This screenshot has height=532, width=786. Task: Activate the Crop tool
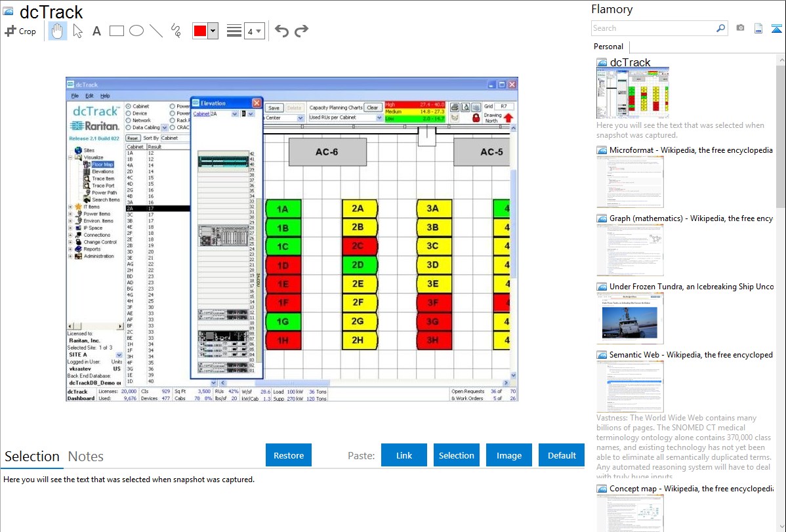(20, 31)
